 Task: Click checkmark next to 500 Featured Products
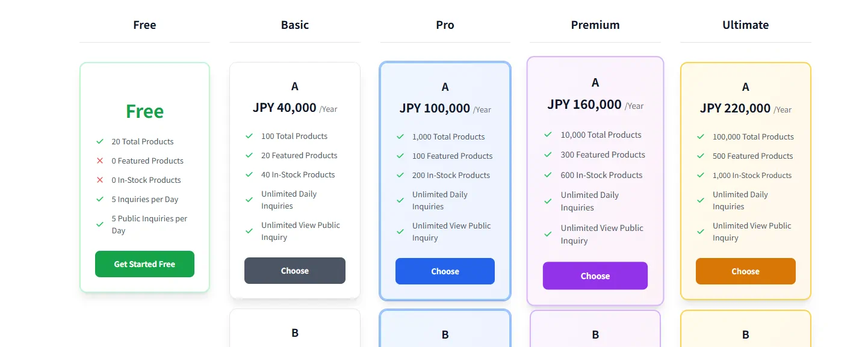pos(701,156)
